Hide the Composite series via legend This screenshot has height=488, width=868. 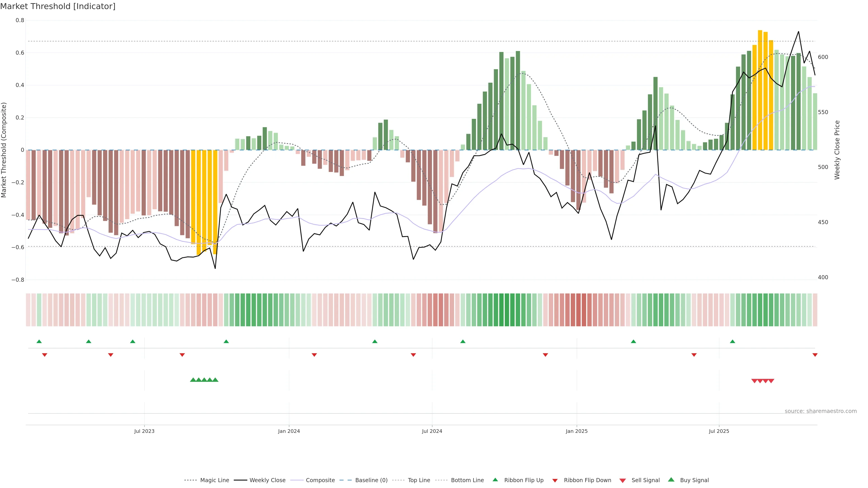pyautogui.click(x=320, y=480)
